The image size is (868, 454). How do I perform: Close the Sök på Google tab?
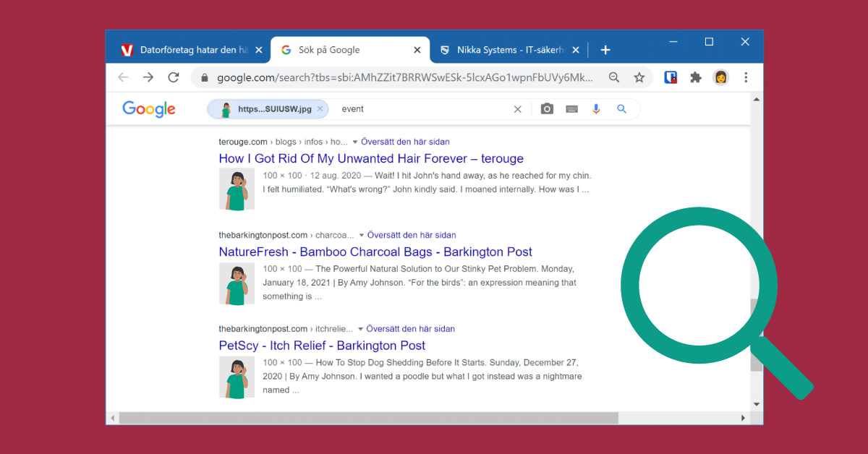(417, 50)
